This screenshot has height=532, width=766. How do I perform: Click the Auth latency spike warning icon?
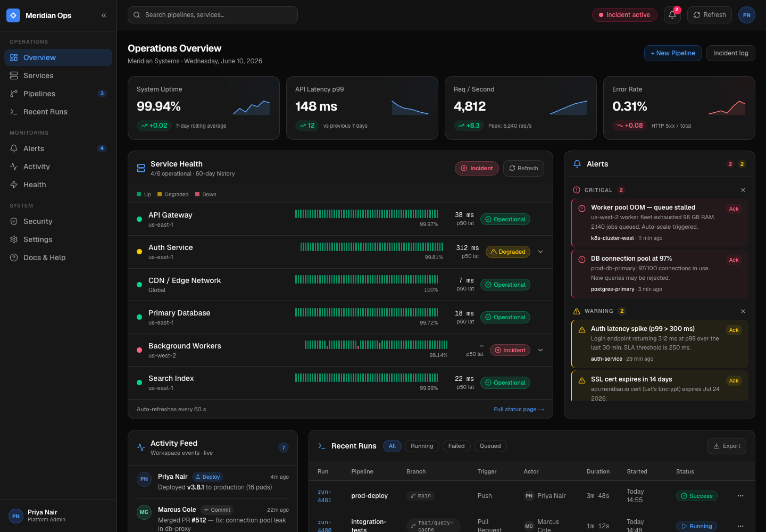pyautogui.click(x=582, y=330)
